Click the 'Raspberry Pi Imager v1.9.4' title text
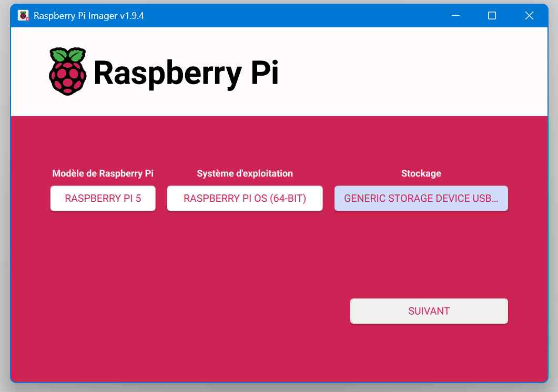Viewport: 558px width, 392px height. [88, 16]
